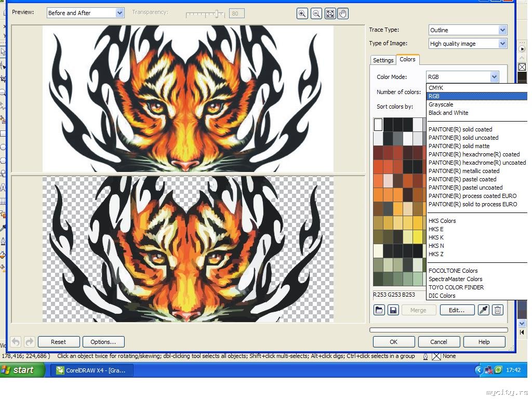Choose Black and White color mode
This screenshot has width=532, height=399.
(477, 113)
